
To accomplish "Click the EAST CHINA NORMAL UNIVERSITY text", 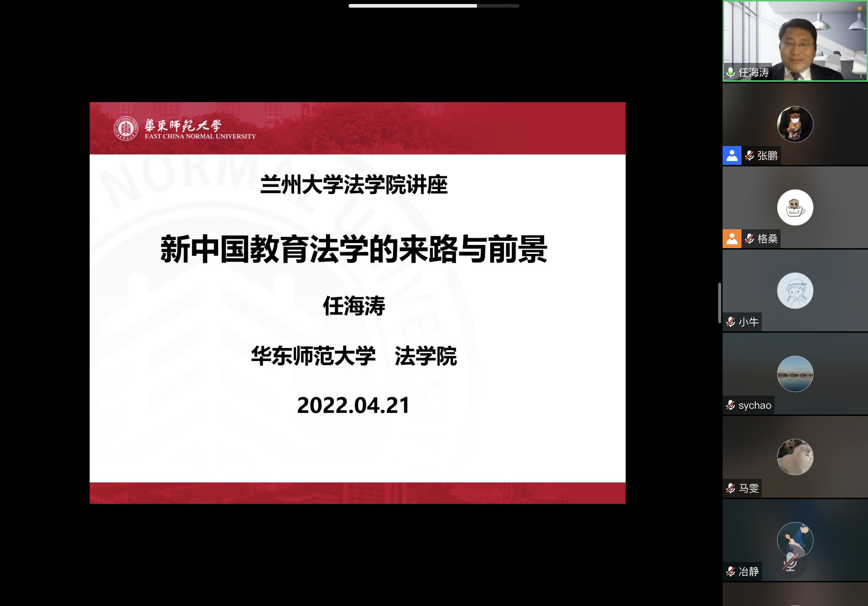I will (x=200, y=136).
